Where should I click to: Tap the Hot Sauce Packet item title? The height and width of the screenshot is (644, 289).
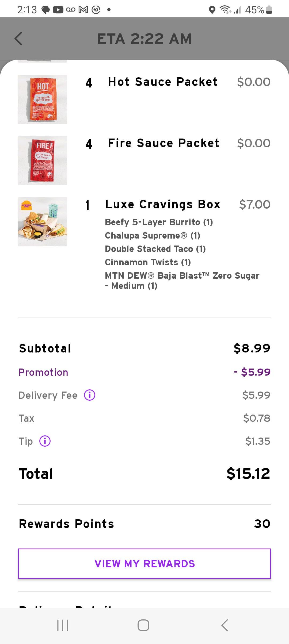point(163,82)
